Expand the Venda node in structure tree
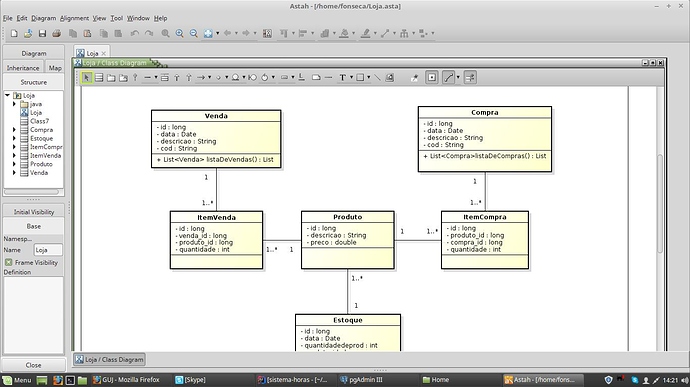 [x=14, y=173]
